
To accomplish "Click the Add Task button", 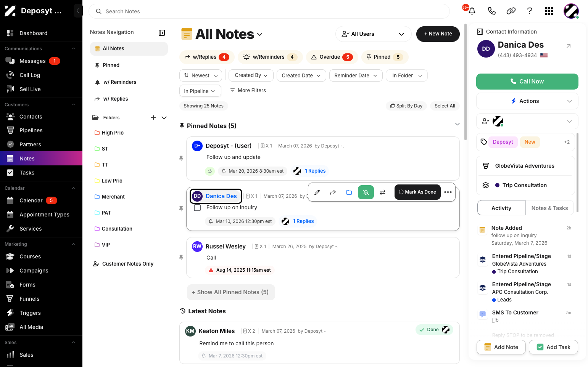I will [553, 347].
